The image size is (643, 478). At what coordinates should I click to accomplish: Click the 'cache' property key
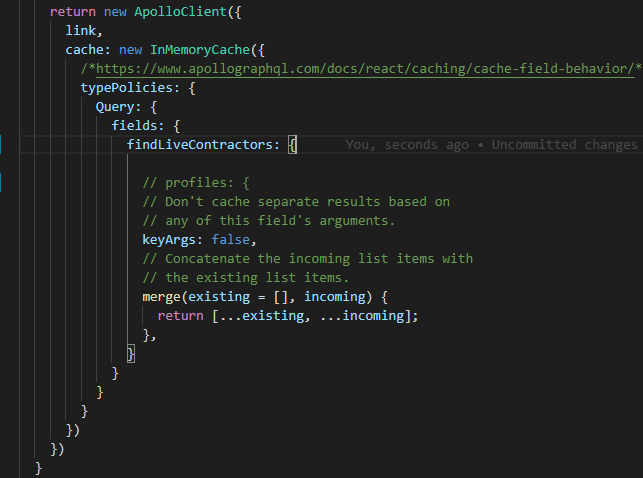point(84,50)
